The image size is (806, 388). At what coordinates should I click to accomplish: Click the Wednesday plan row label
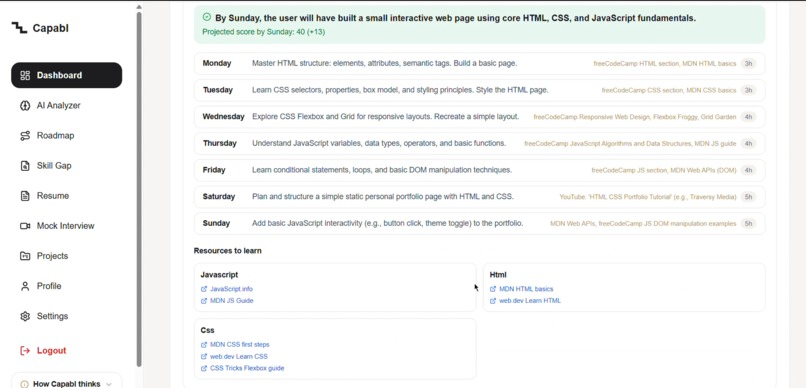(224, 117)
